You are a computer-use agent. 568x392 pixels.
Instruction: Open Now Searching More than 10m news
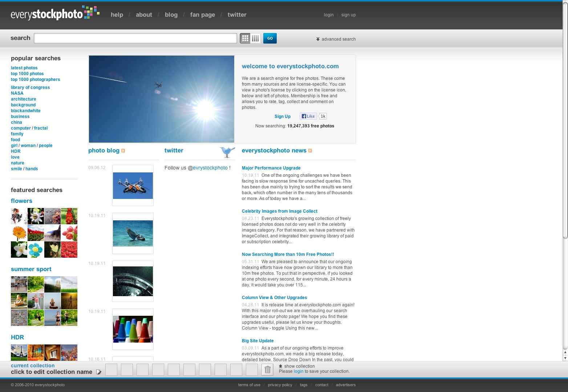click(x=288, y=254)
